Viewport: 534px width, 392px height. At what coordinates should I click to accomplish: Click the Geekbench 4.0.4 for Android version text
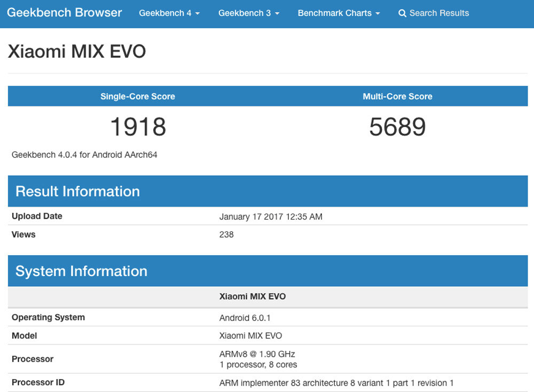coord(84,155)
